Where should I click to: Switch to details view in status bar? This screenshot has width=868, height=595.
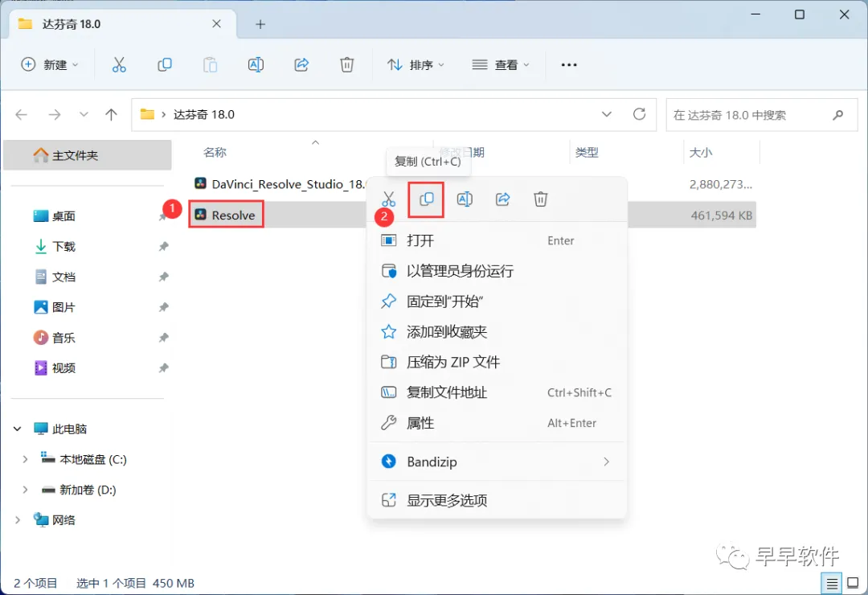click(x=832, y=584)
